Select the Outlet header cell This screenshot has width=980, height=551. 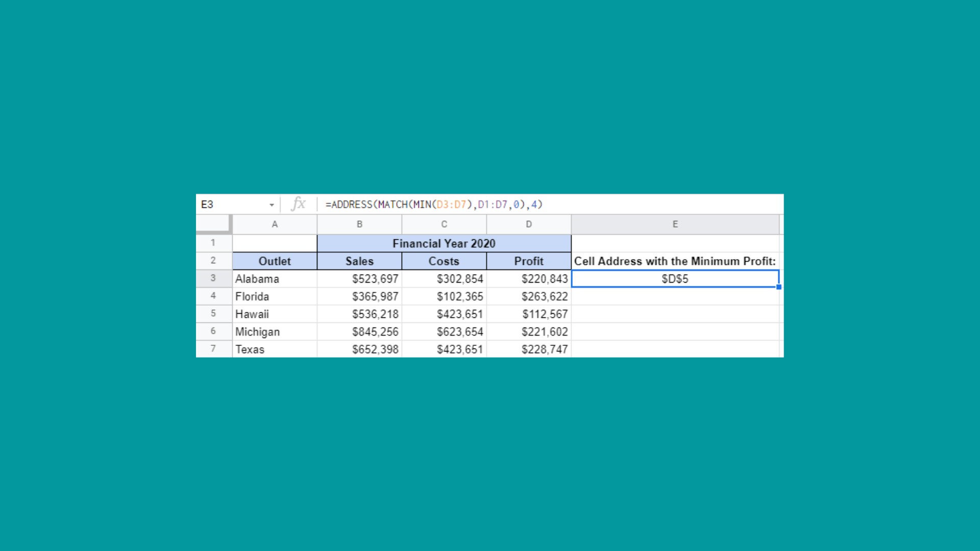(x=275, y=261)
